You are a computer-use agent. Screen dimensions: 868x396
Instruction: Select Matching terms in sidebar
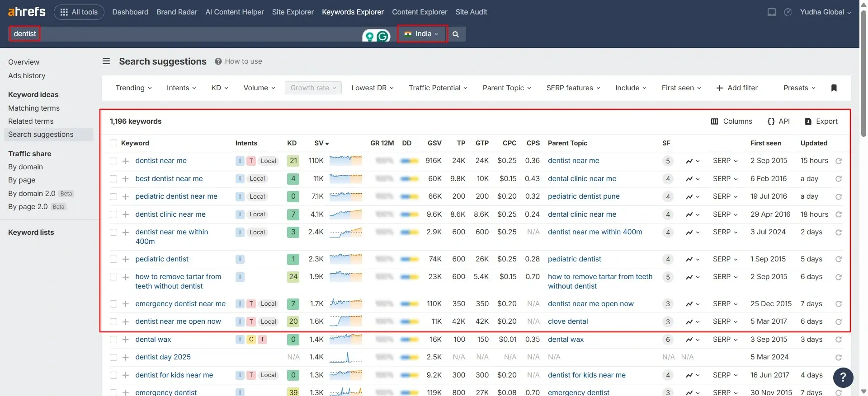[34, 108]
